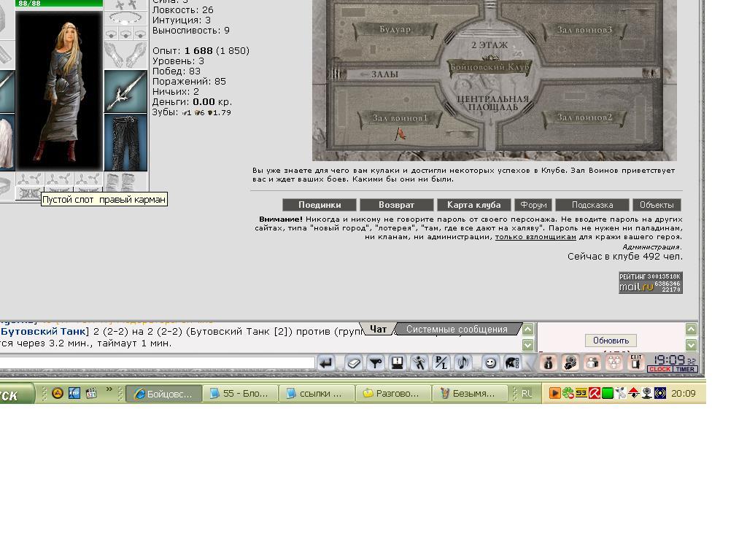747x560 pixels.
Task: Click the chat filter funnel icon
Action: point(376,363)
